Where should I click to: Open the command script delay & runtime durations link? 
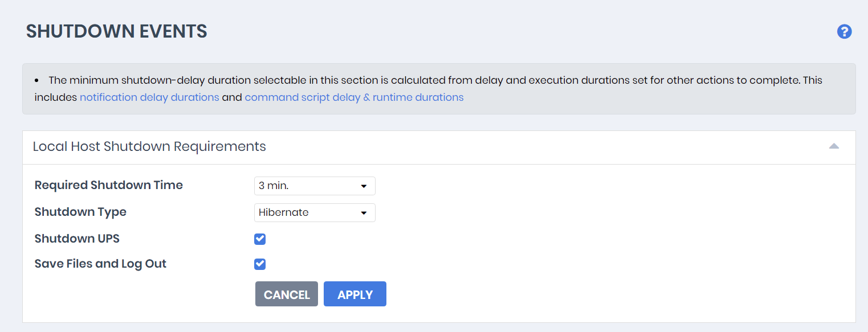click(x=354, y=97)
